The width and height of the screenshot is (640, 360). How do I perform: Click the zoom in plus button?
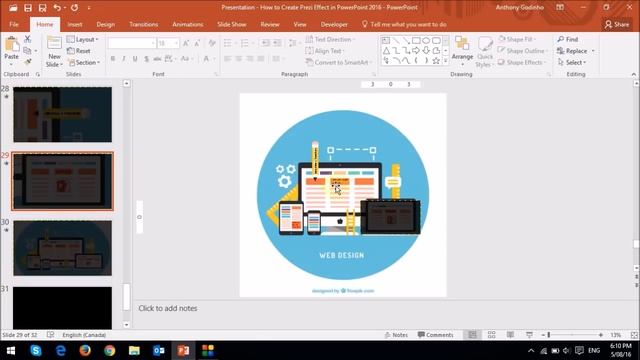click(601, 335)
